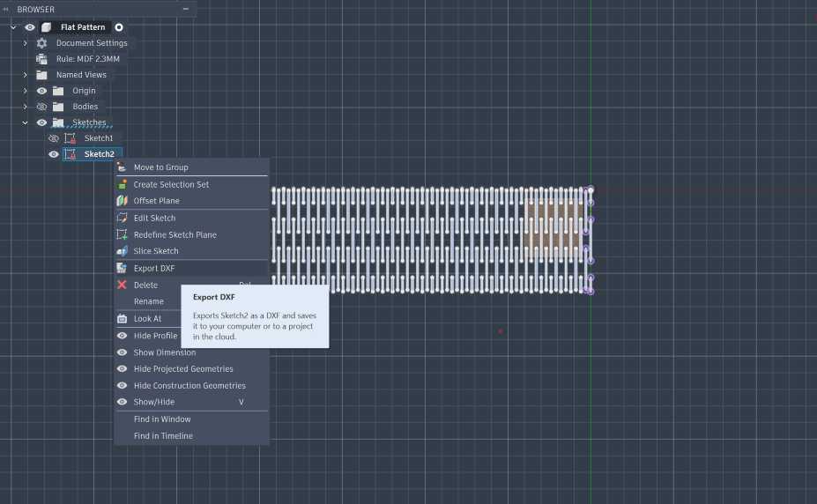Click the Look At icon

coord(122,319)
